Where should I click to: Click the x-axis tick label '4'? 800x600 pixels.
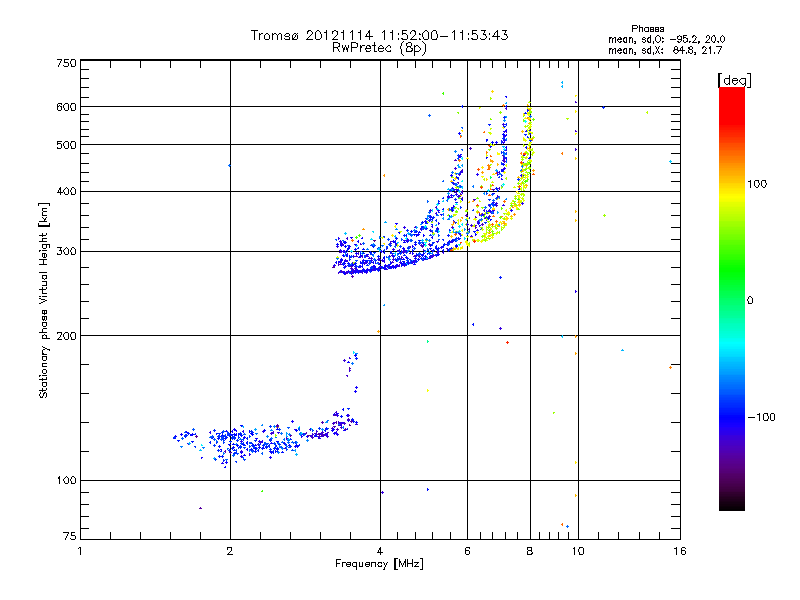(380, 551)
